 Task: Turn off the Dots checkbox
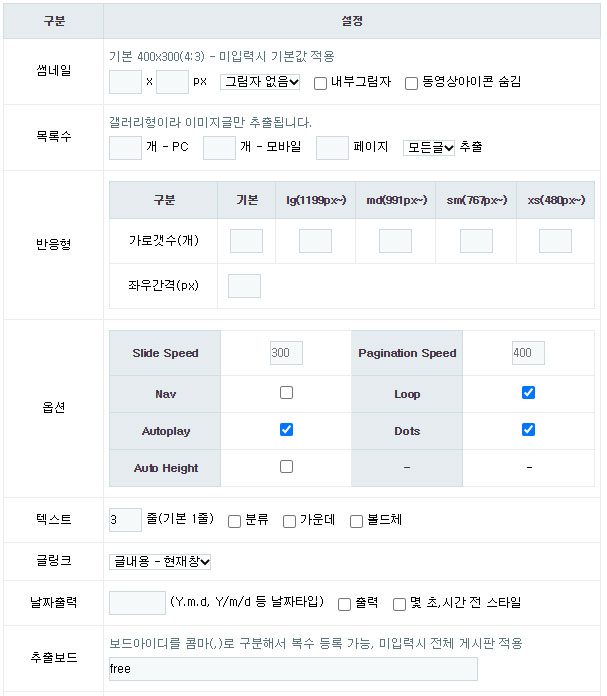(529, 430)
